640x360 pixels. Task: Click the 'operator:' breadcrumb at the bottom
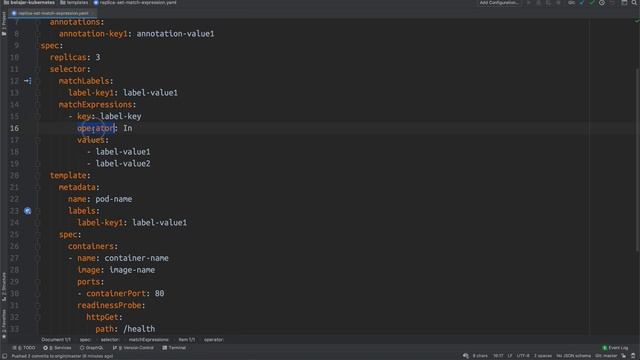click(213, 340)
